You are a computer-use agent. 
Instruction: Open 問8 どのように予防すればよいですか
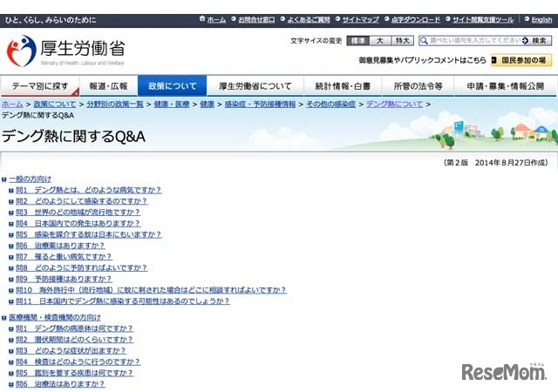point(81,267)
